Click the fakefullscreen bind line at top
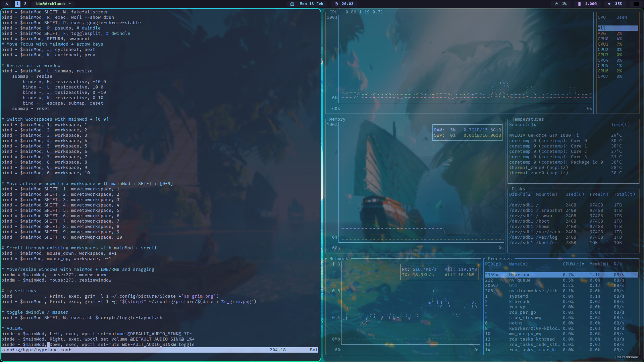Image resolution: width=644 pixels, height=362 pixels. click(55, 12)
